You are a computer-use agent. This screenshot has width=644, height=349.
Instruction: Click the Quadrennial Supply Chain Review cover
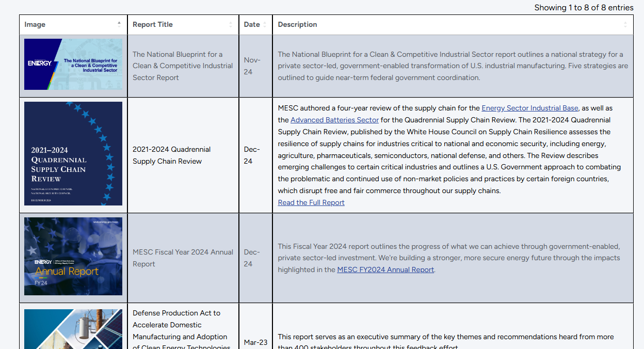[73, 153]
